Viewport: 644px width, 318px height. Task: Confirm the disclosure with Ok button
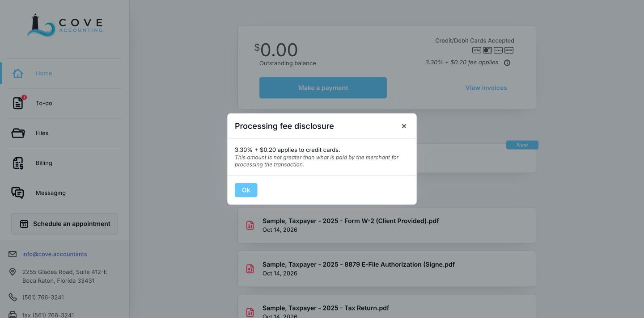click(246, 190)
